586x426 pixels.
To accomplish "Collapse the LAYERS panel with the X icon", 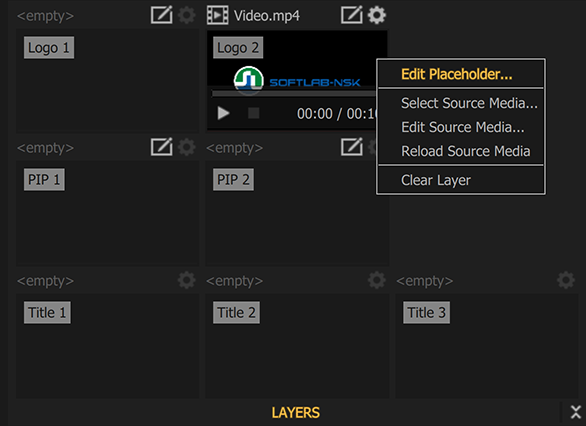I will 576,412.
